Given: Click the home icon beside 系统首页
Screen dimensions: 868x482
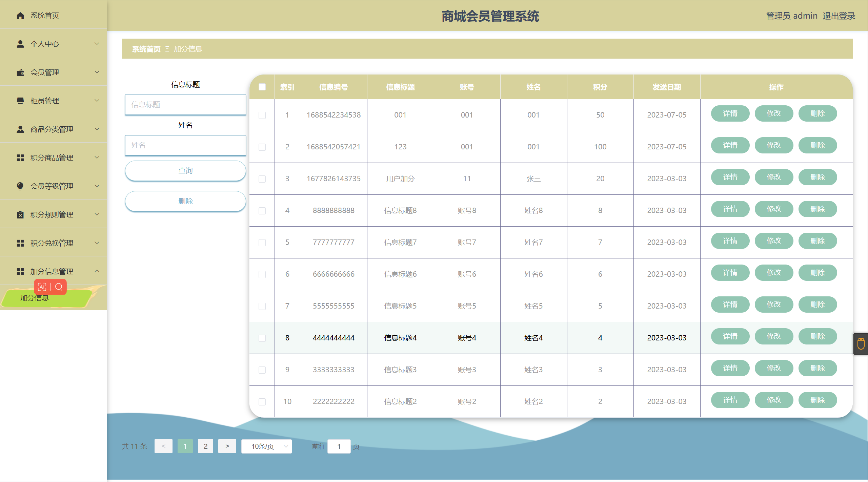Looking at the screenshot, I should pyautogui.click(x=20, y=16).
